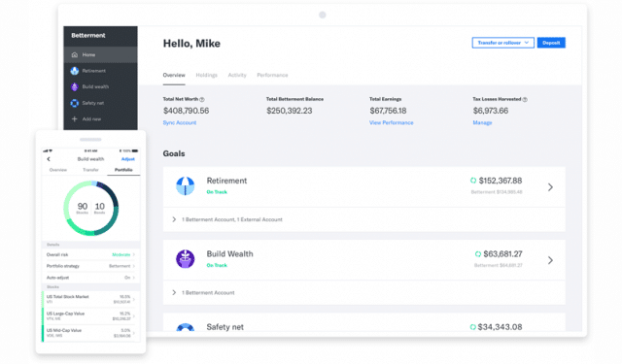The image size is (622, 364).
Task: Click the Build Wealth goal title
Action: [229, 254]
